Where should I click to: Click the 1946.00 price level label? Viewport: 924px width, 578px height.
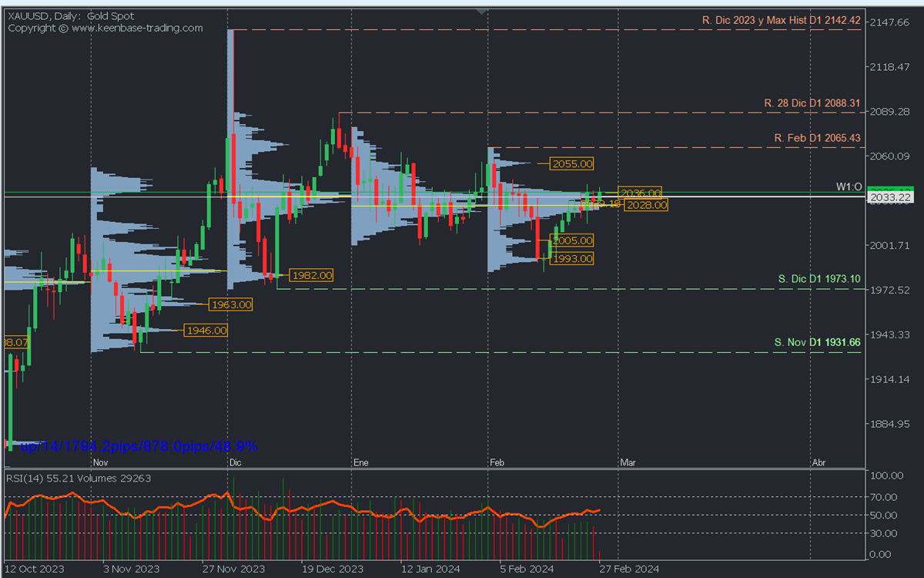206,331
